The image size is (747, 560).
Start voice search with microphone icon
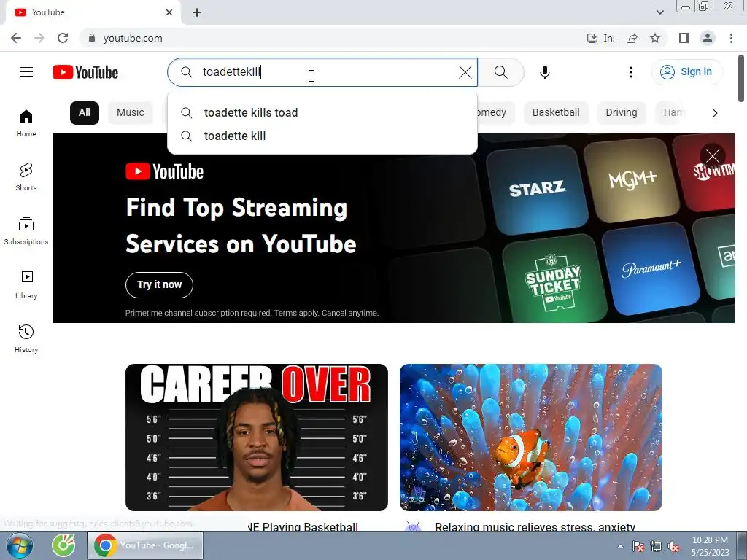click(544, 72)
